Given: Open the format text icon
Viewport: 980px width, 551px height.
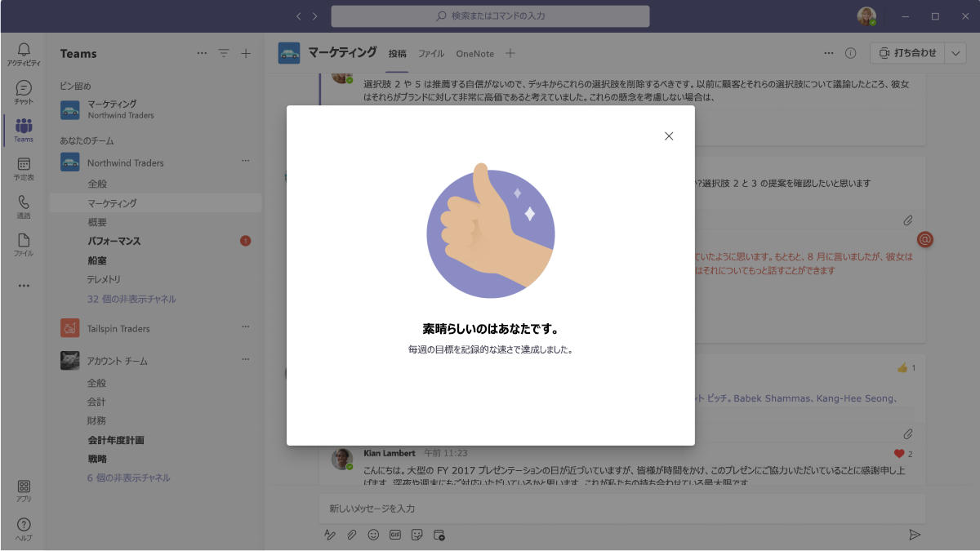Looking at the screenshot, I should 330,535.
